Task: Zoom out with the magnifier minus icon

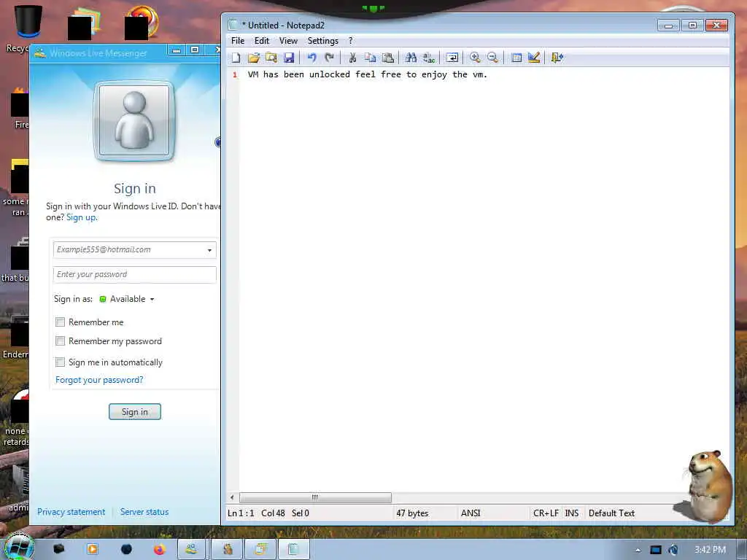Action: click(x=492, y=58)
